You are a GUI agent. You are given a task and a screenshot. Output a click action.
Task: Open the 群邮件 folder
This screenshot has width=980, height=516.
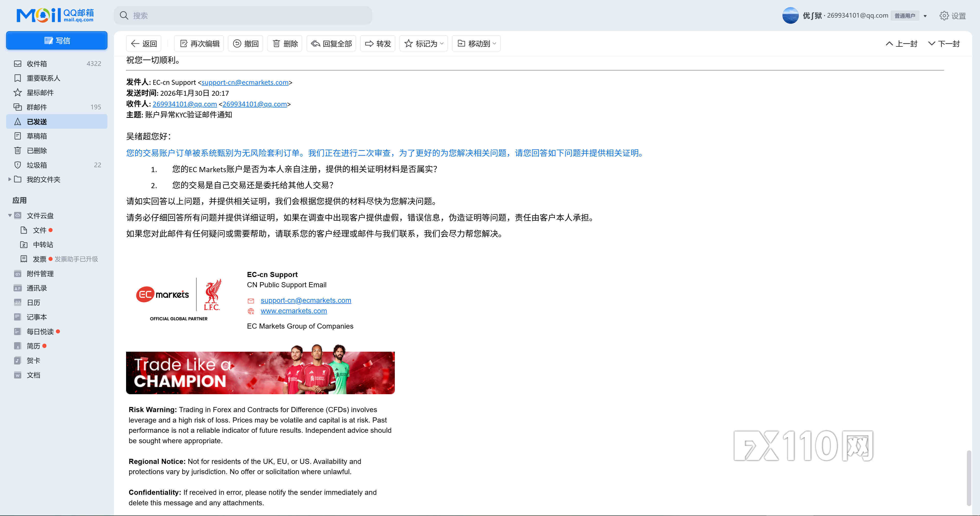pos(57,107)
